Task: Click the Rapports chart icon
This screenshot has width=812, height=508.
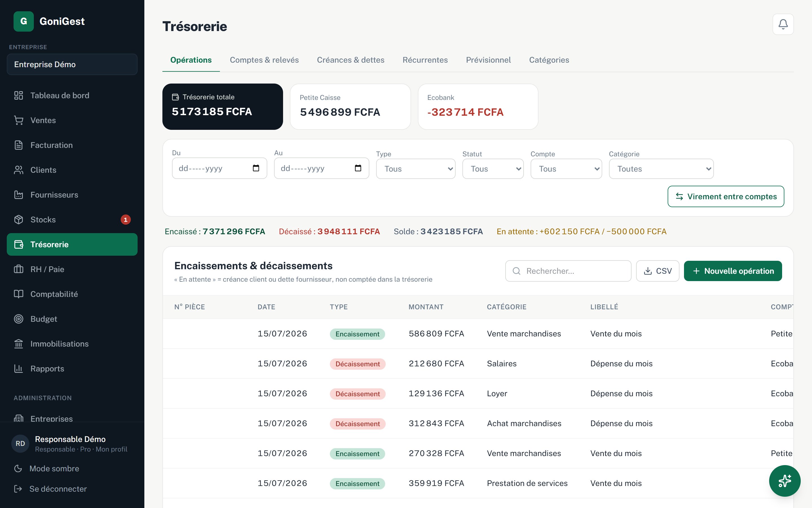Action: (x=18, y=369)
